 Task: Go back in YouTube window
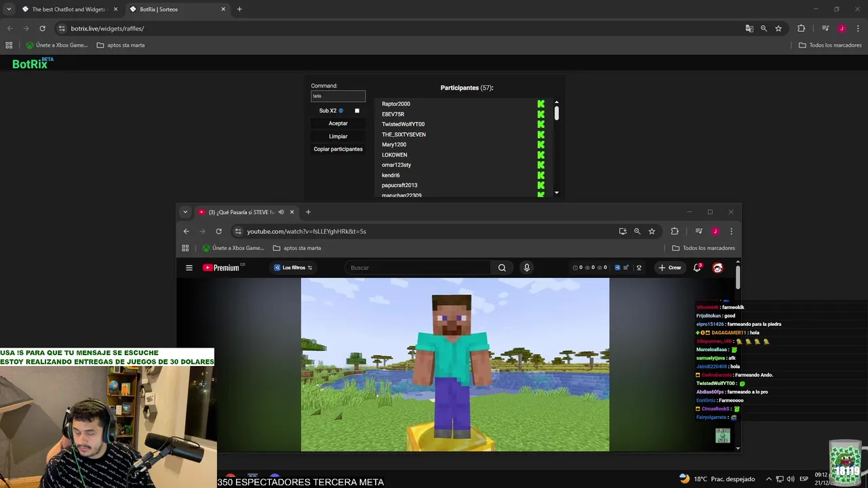pyautogui.click(x=186, y=231)
